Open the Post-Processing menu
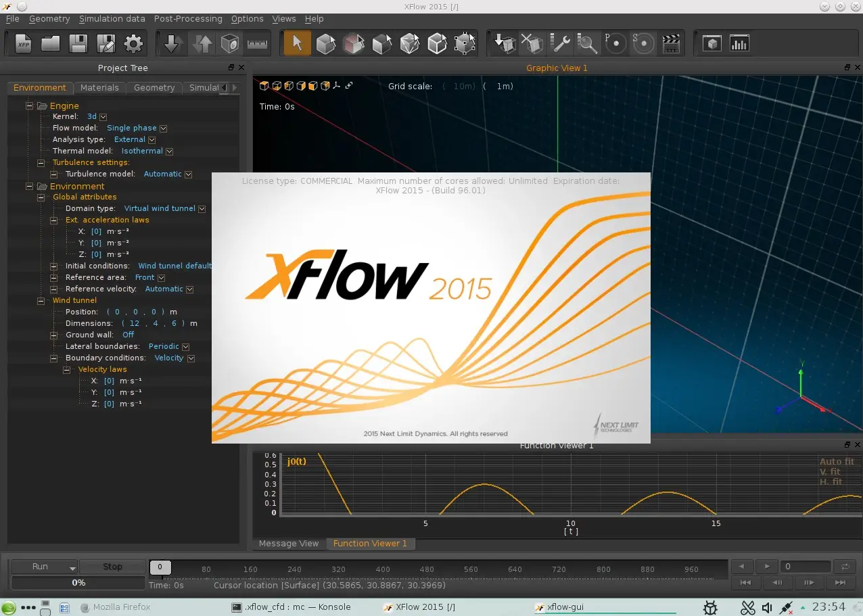Image resolution: width=863 pixels, height=616 pixels. [x=188, y=19]
